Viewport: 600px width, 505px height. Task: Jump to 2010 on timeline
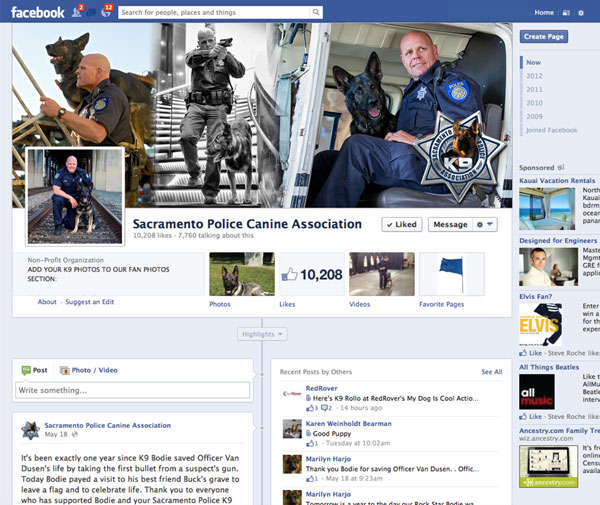tap(534, 103)
